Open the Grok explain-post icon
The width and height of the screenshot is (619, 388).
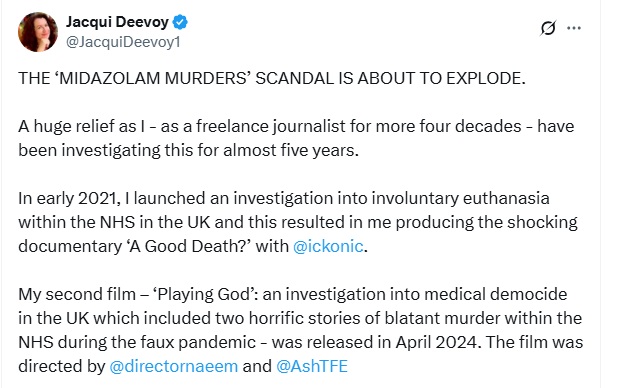pyautogui.click(x=548, y=28)
